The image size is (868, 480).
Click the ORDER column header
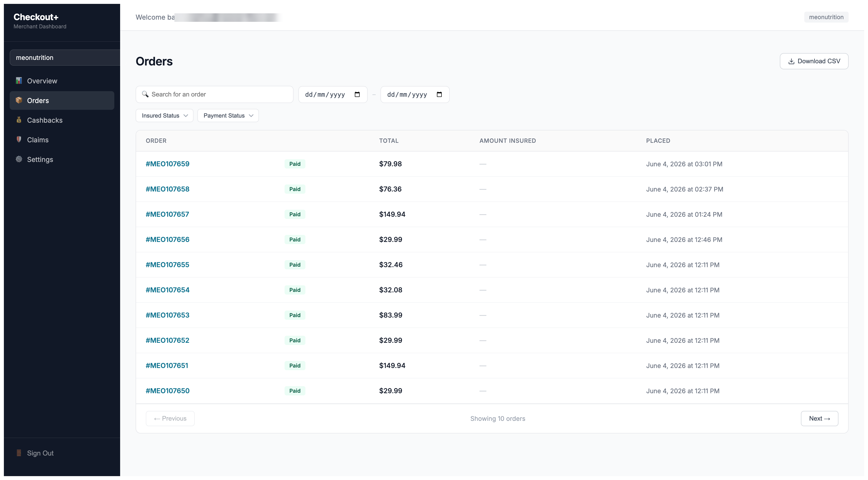click(156, 141)
